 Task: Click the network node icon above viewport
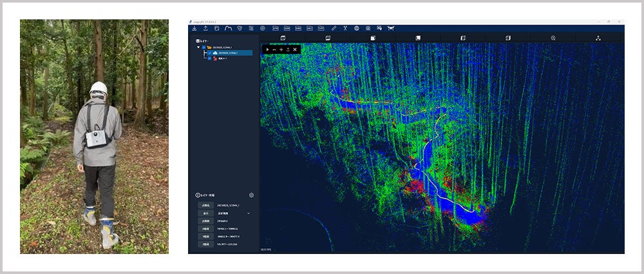point(598,38)
